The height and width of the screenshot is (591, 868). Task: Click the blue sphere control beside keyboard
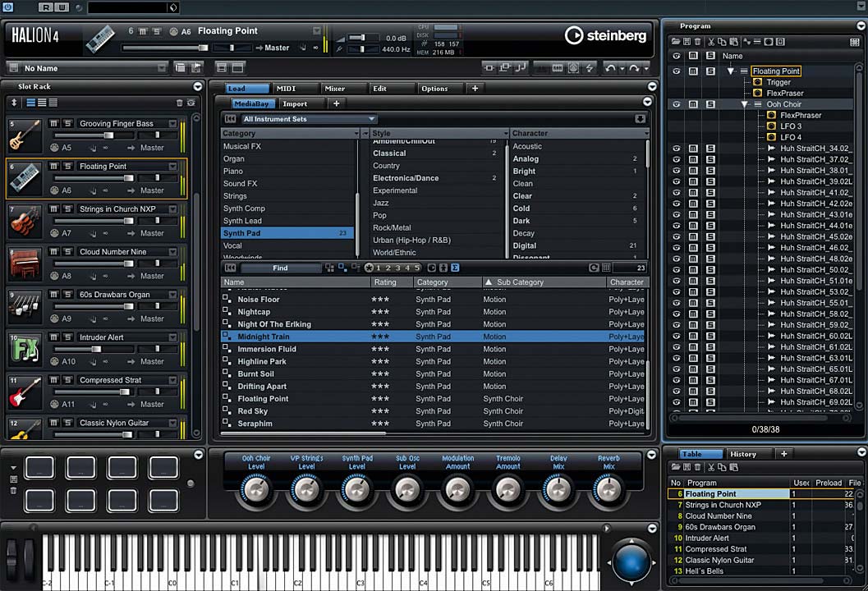pyautogui.click(x=631, y=562)
